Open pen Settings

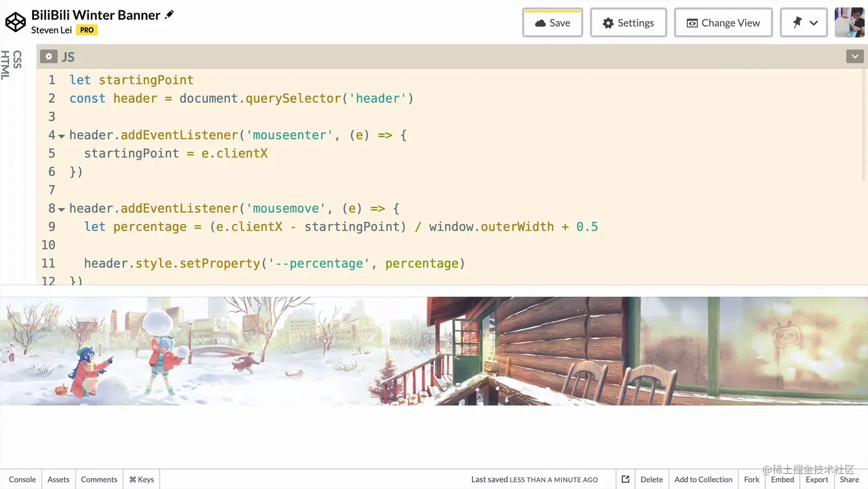pos(628,23)
